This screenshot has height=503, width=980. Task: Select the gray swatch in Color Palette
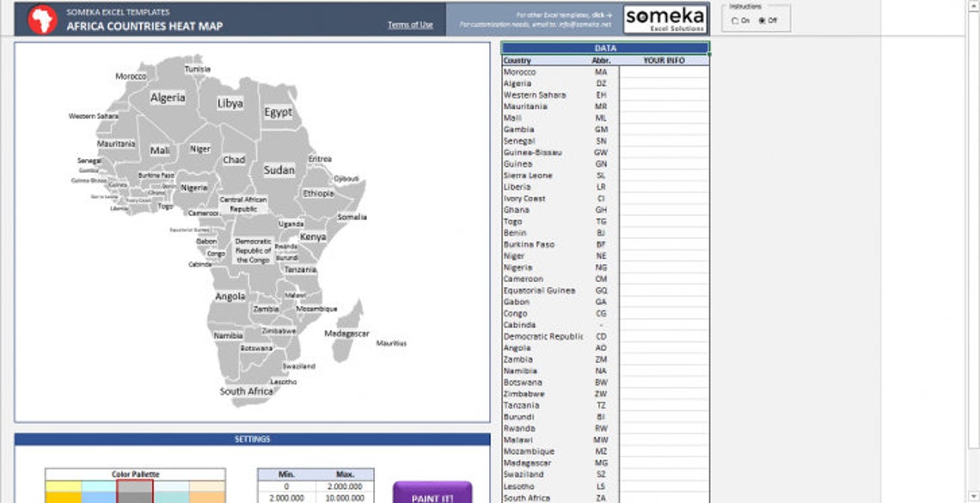[135, 485]
